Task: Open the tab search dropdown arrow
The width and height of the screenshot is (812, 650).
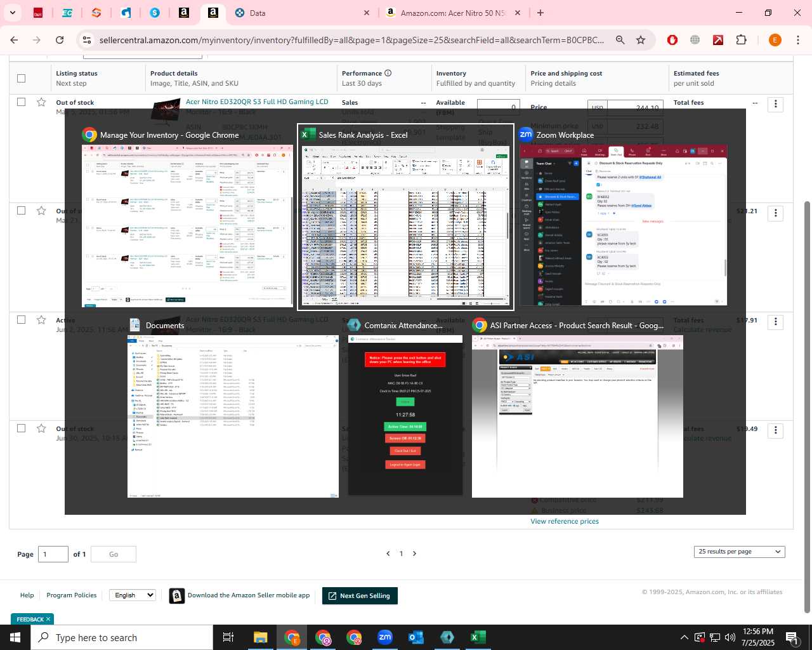Action: click(12, 13)
